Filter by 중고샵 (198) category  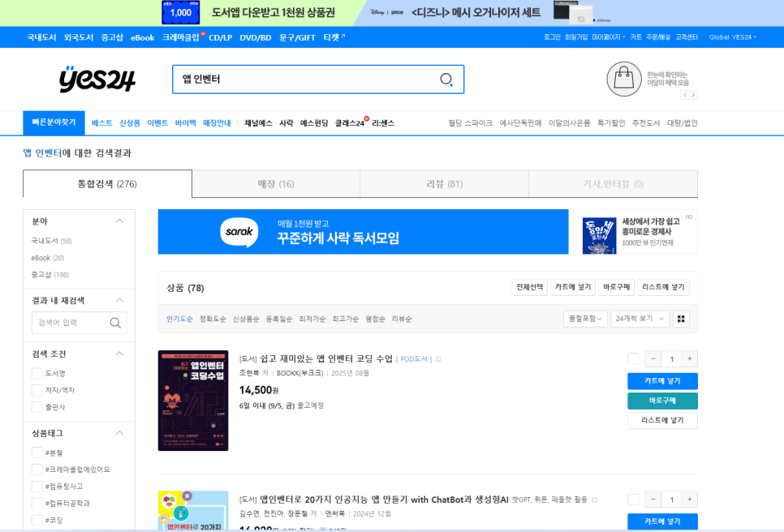coord(50,275)
